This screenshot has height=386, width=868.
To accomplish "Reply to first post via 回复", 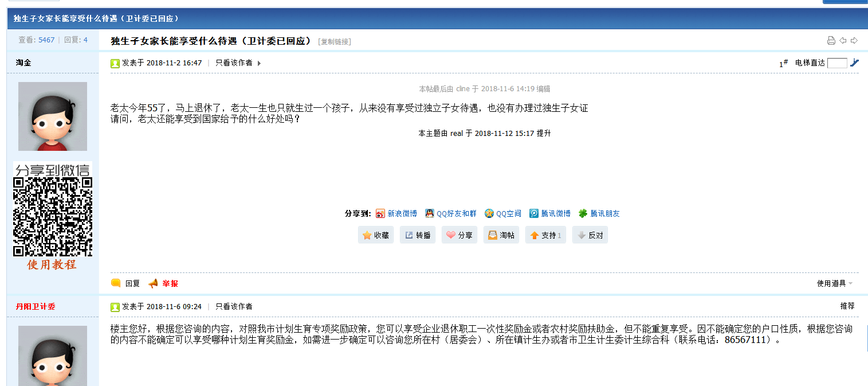I will tap(125, 283).
